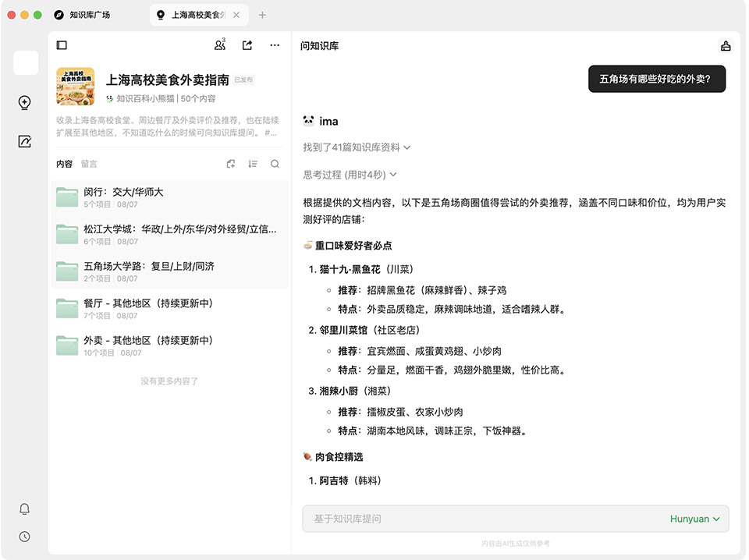749x560 pixels.
Task: Click the add content to knowledge base icon
Action: (x=231, y=164)
